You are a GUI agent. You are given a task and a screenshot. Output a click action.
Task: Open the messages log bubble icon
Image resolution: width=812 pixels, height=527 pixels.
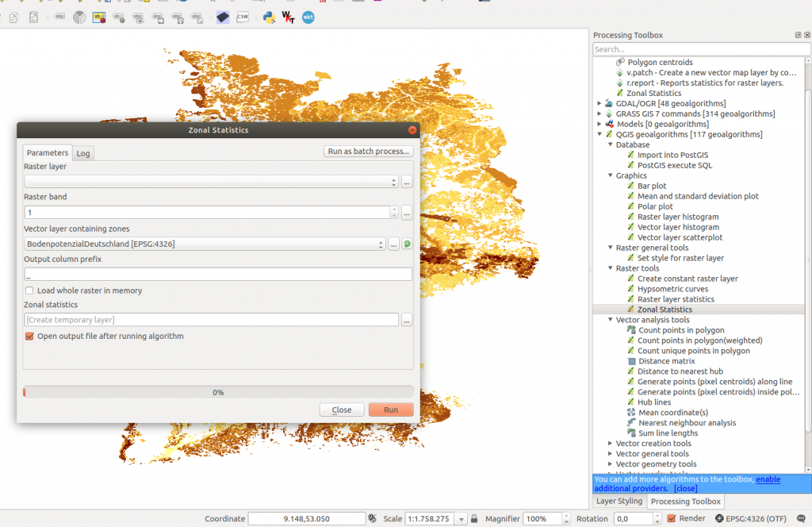point(800,518)
